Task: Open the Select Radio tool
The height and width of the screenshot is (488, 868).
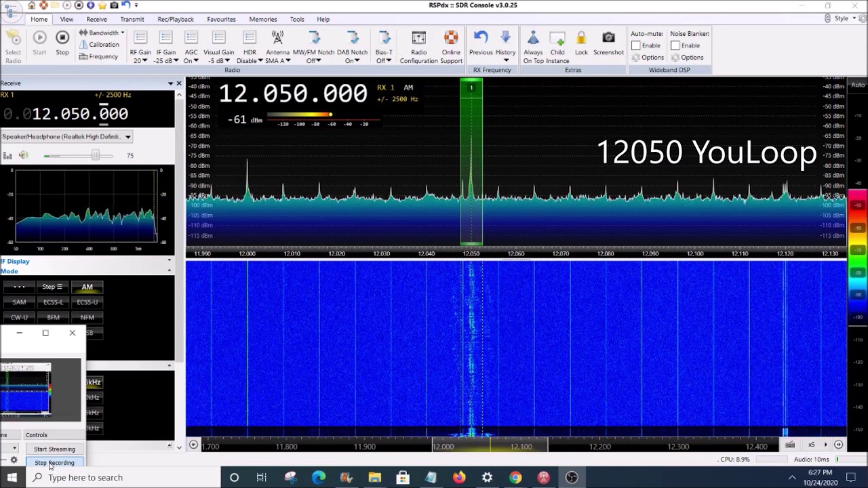Action: [13, 47]
